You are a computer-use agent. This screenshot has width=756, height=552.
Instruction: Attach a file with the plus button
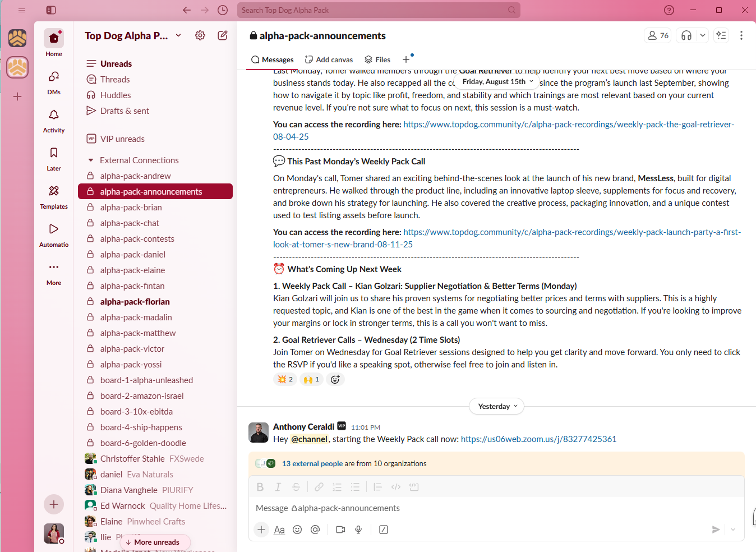261,530
